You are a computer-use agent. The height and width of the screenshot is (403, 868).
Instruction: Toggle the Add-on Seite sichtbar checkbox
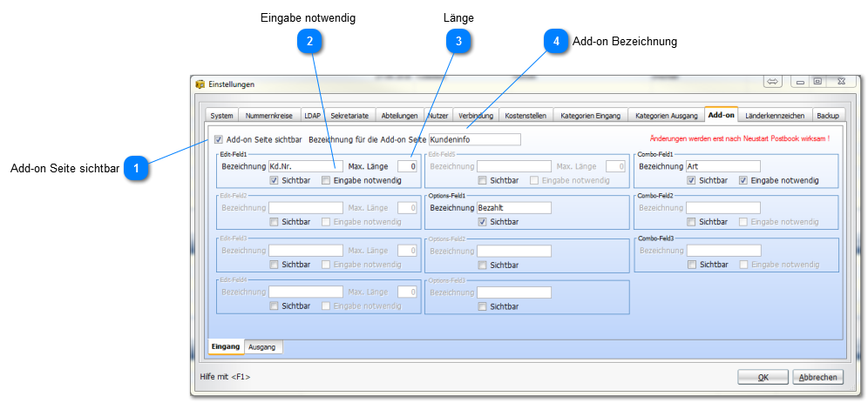(x=219, y=139)
